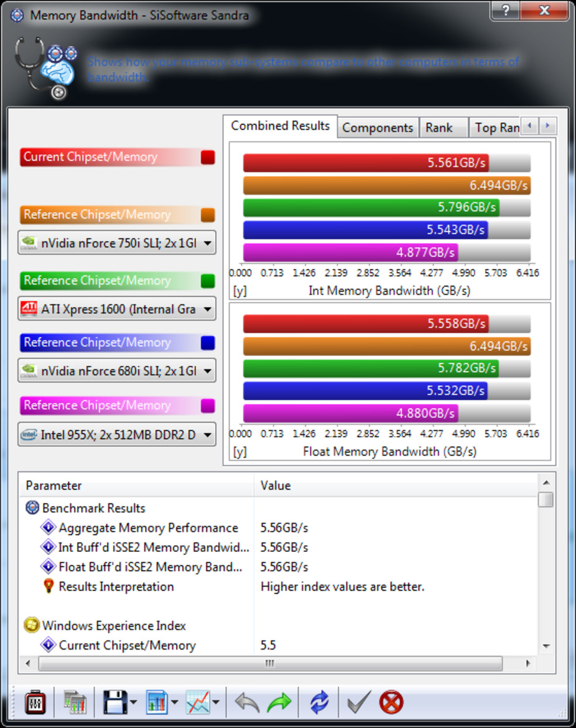Click the orange Reference Chipset color swatch
The height and width of the screenshot is (728, 576).
pos(208,215)
